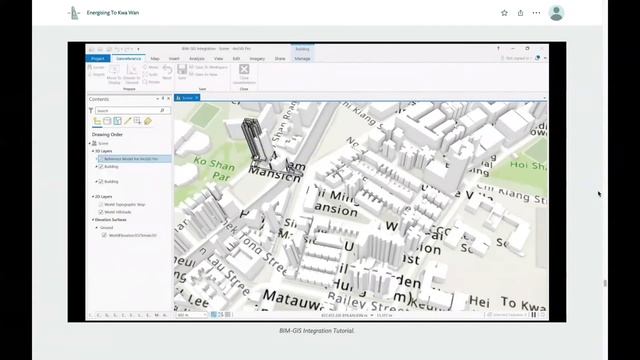Toggle WorldElevation3D Terrain3D checkbox
Image resolution: width=640 pixels, height=360 pixels.
104,236
